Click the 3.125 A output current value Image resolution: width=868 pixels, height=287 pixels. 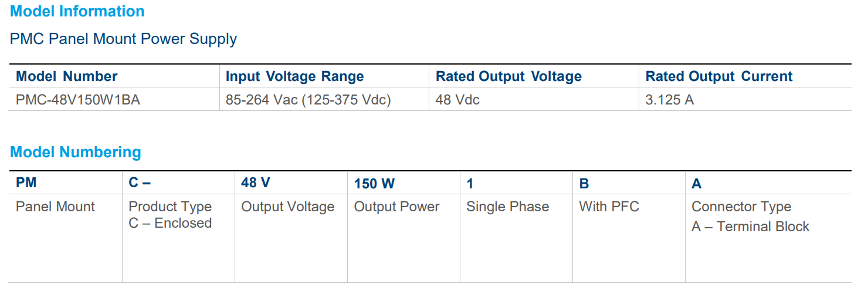click(670, 100)
